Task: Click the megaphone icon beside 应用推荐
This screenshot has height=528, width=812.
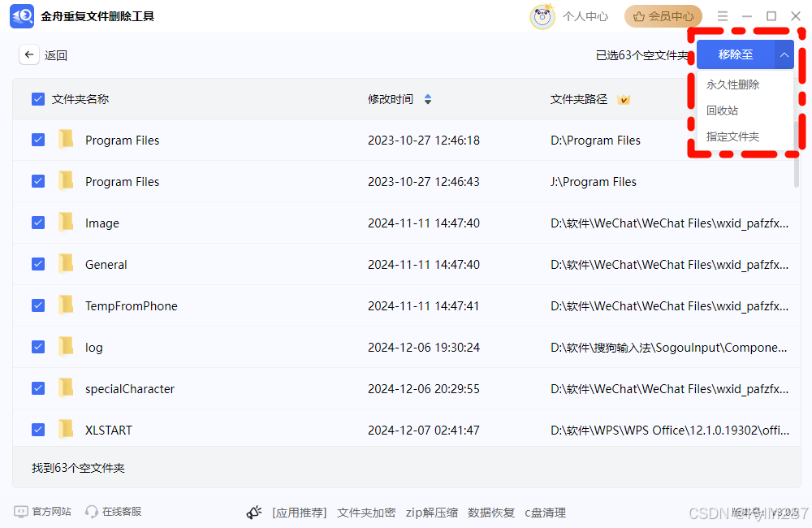Action: 254,513
